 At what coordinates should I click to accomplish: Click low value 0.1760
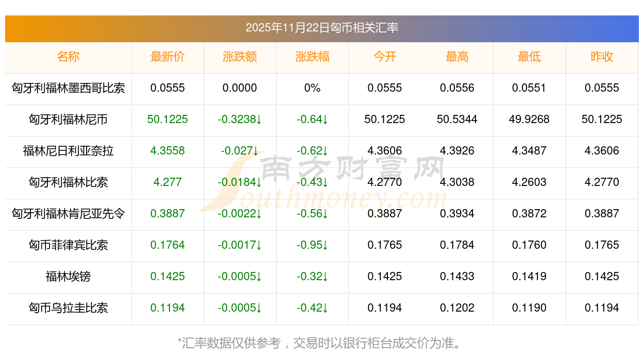click(530, 245)
